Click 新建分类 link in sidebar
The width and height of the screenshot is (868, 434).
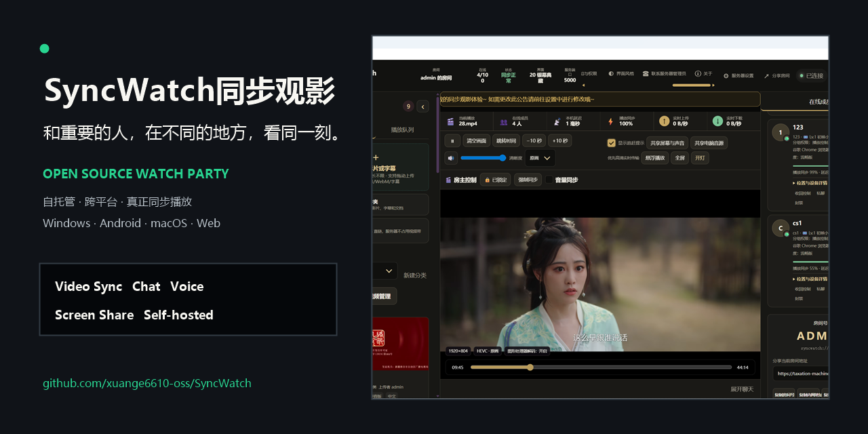coord(415,275)
